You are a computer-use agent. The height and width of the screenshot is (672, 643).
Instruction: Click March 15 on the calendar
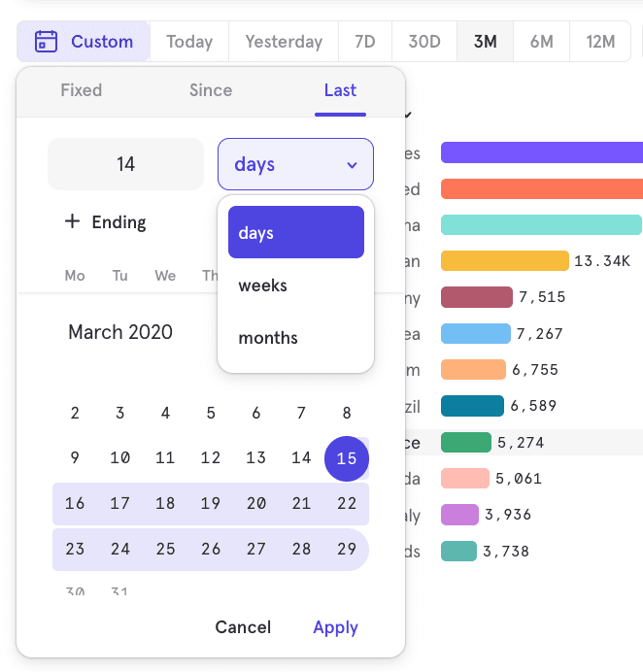[346, 458]
